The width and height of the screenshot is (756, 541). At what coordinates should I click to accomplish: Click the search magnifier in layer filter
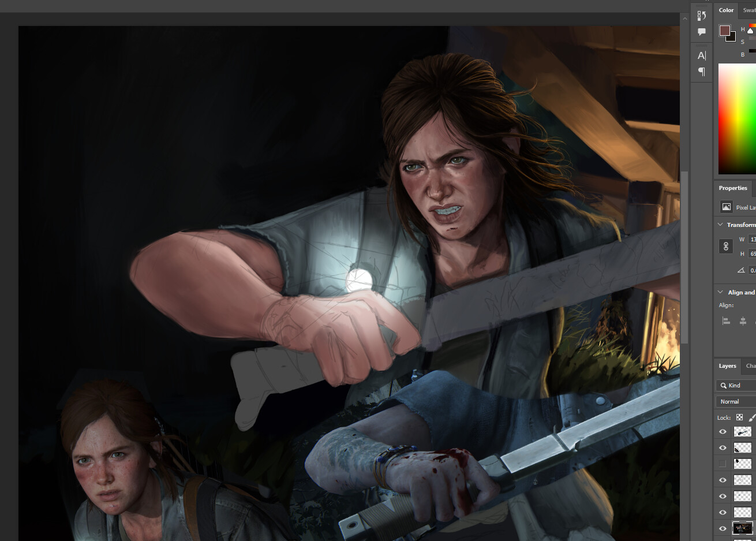coord(723,386)
